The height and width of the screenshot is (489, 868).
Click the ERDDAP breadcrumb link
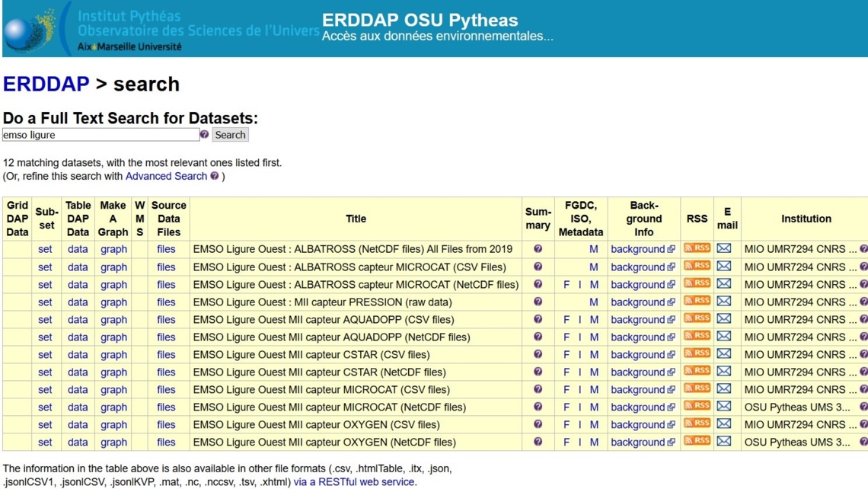[46, 85]
